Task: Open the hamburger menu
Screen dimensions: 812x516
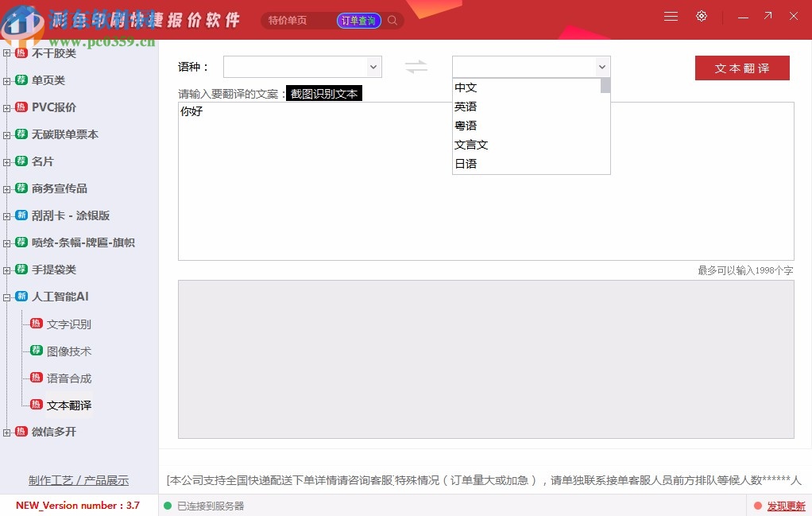Action: pos(671,16)
